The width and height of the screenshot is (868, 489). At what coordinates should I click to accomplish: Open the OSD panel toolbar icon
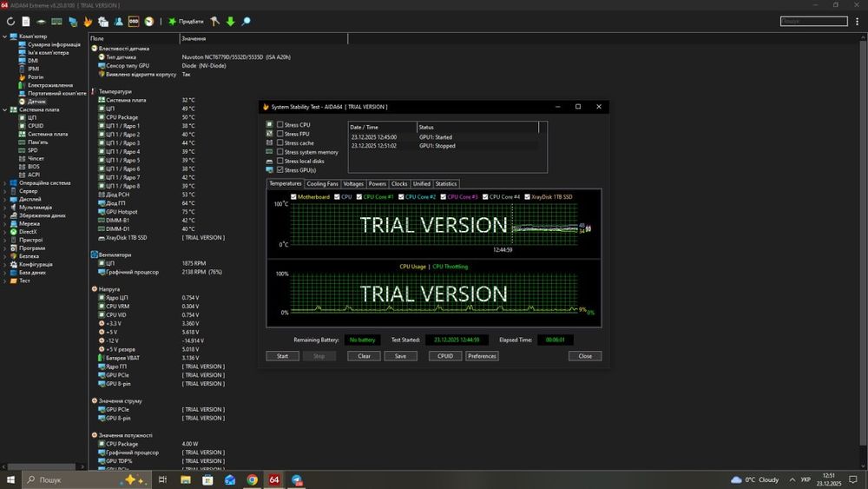pyautogui.click(x=134, y=21)
